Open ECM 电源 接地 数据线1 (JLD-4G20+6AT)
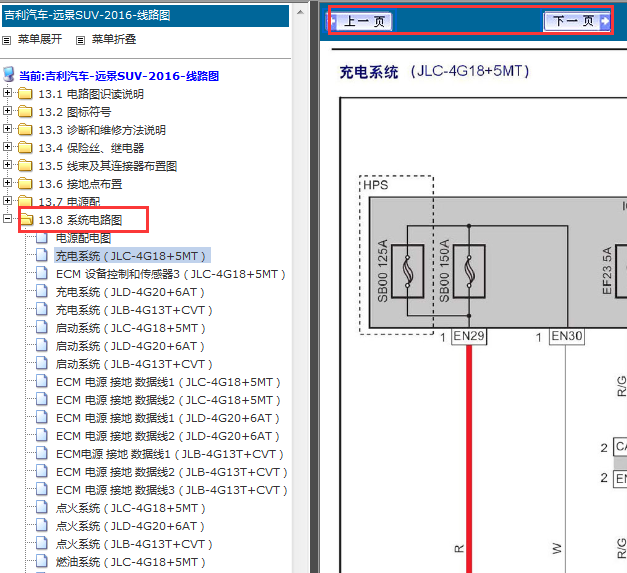627x573 pixels. pyautogui.click(x=168, y=418)
